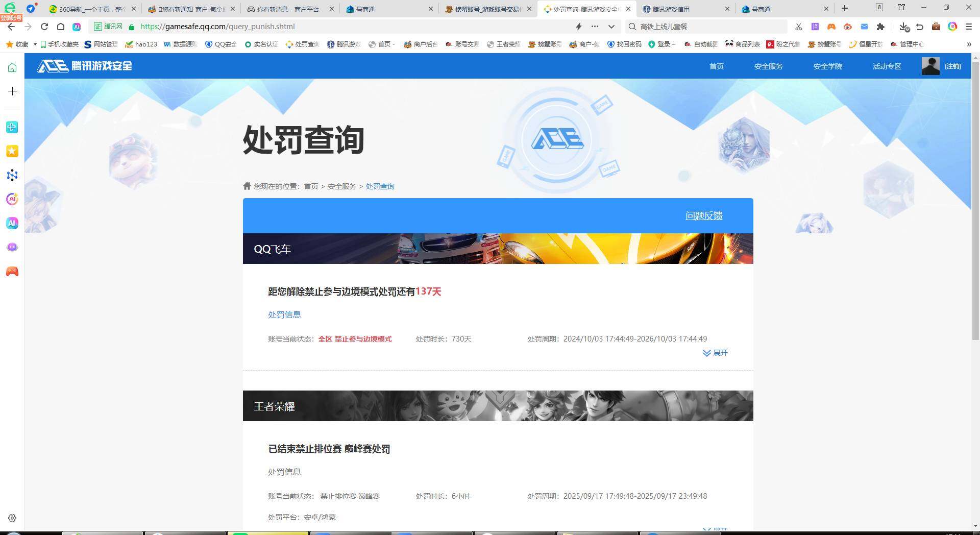Open the 活动专区 navigation menu

point(887,66)
